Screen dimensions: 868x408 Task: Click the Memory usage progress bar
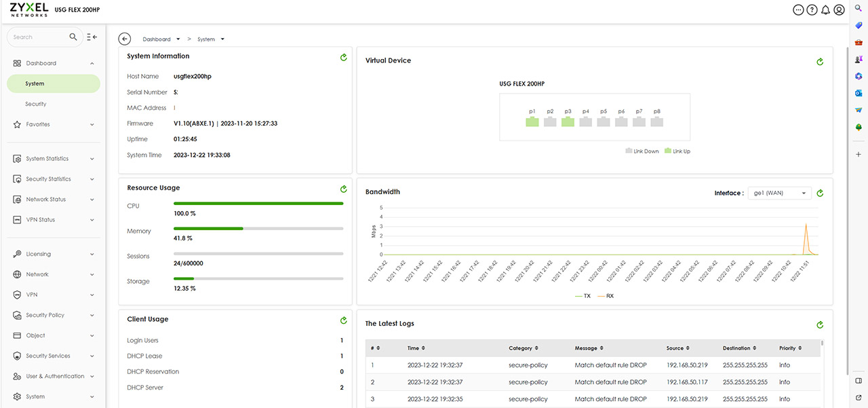pos(258,228)
